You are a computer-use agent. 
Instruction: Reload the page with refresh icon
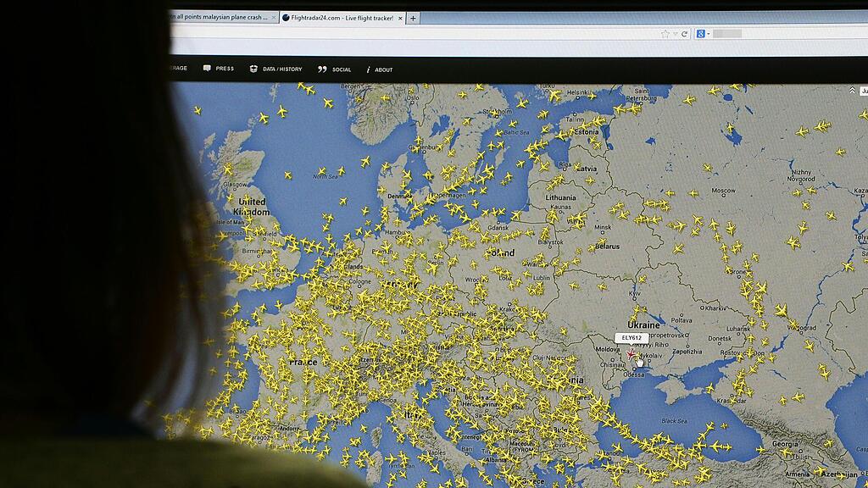coord(684,34)
